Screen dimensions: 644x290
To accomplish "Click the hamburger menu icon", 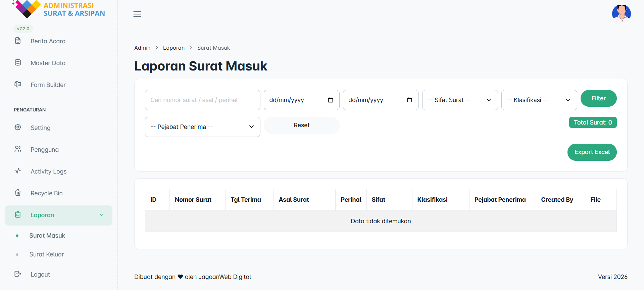I will click(x=137, y=14).
